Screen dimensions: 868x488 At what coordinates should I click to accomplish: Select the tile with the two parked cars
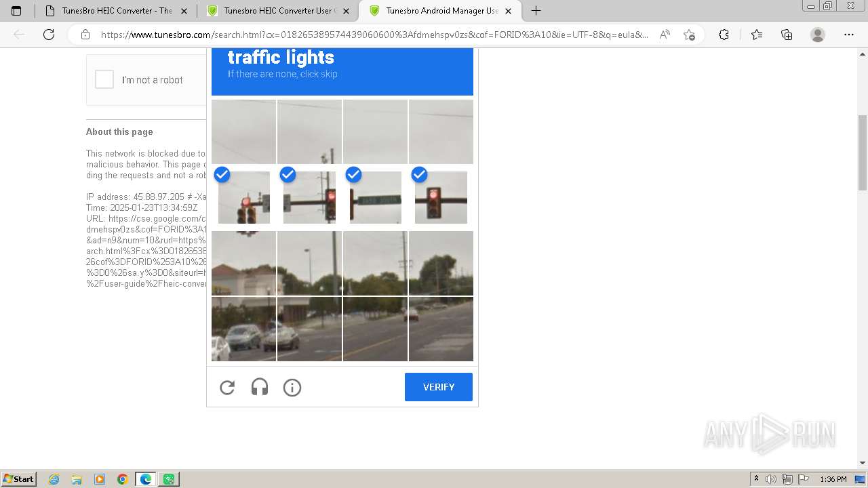coord(243,329)
